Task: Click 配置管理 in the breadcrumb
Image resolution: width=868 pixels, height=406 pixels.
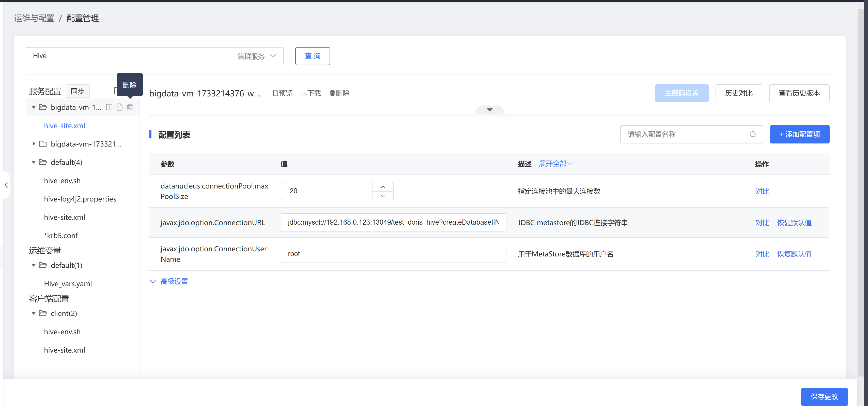Action: tap(83, 18)
